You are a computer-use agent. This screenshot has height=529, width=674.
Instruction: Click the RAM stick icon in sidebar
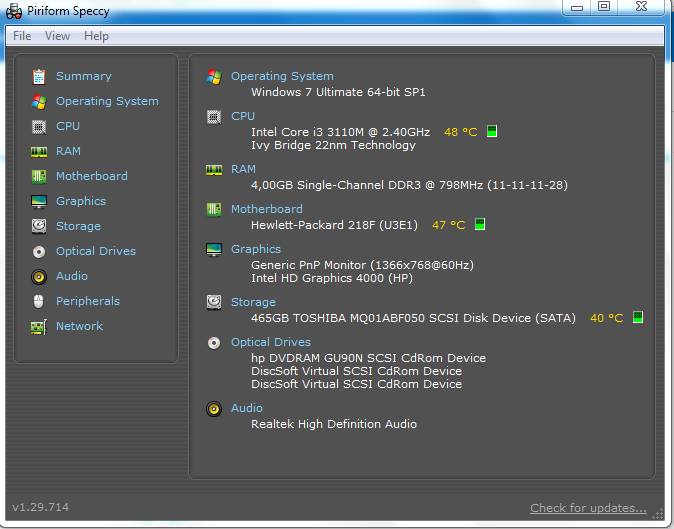pos(39,152)
